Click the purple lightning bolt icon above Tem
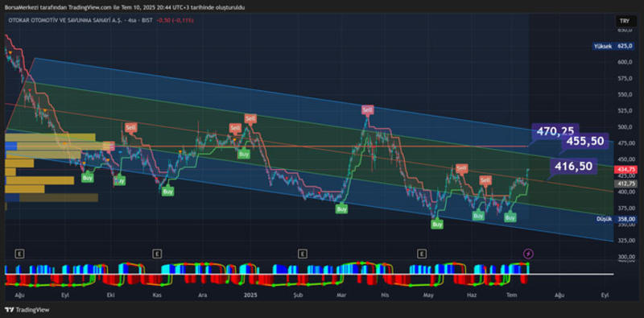644x318 pixels. click(x=528, y=254)
